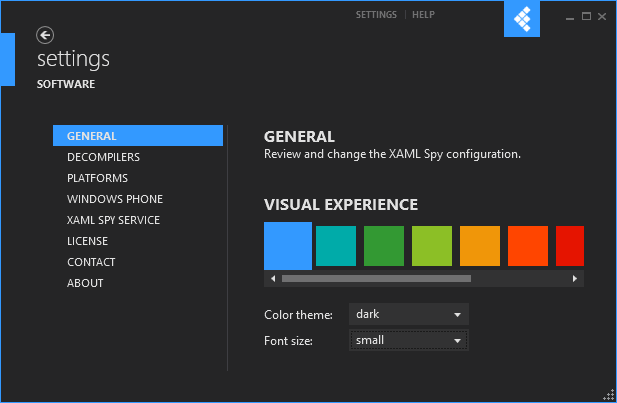Click the swatch scrollbar left arrow

[273, 279]
